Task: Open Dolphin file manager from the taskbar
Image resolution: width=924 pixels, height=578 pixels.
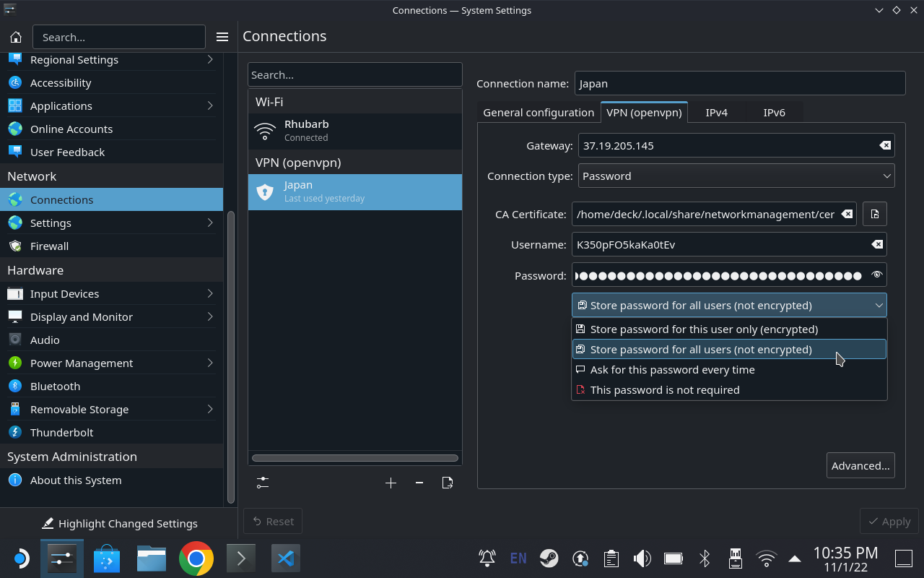Action: [152, 558]
